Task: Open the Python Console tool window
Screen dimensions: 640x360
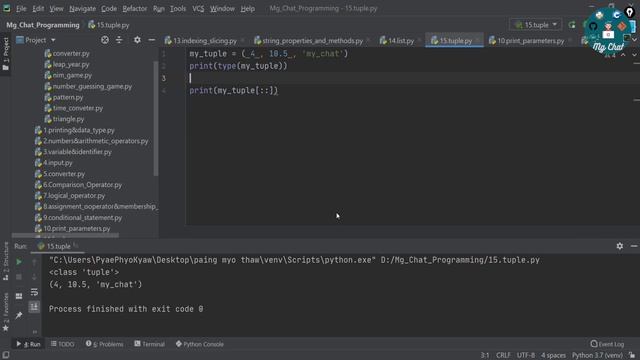Action: tap(200, 344)
